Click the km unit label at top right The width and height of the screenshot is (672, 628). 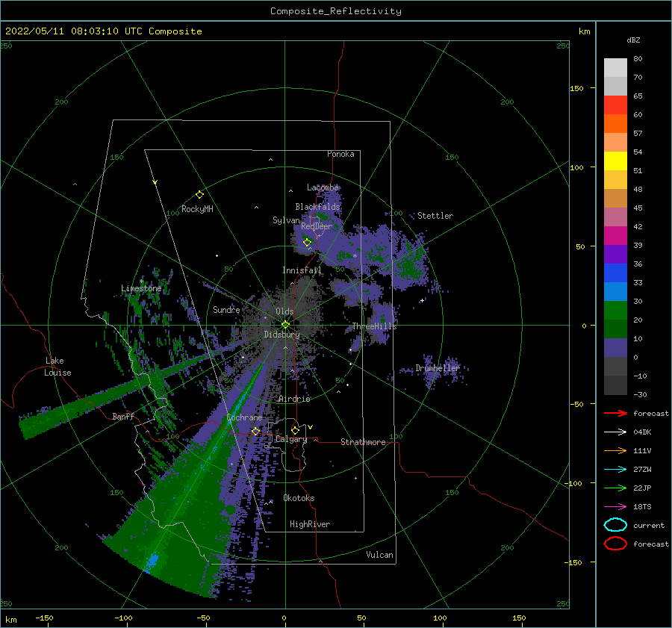(584, 31)
